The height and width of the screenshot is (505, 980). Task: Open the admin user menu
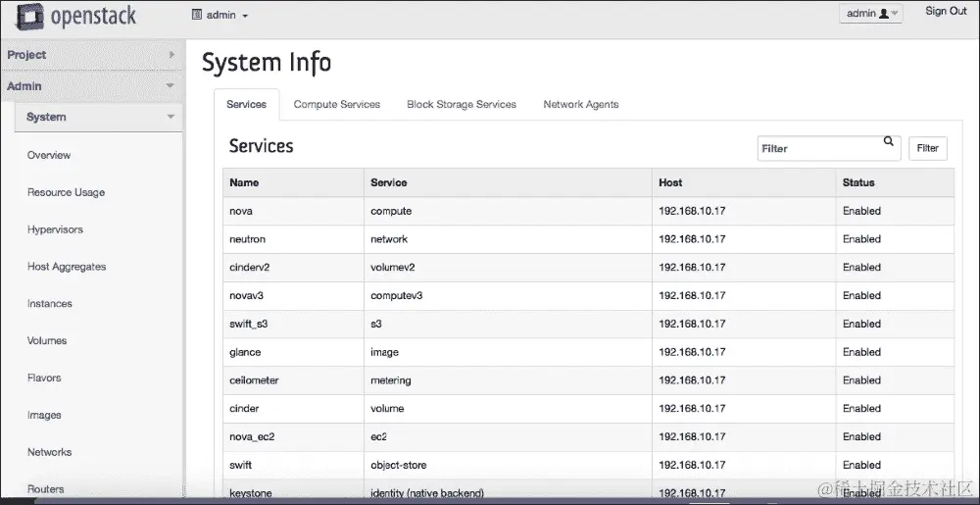point(870,13)
